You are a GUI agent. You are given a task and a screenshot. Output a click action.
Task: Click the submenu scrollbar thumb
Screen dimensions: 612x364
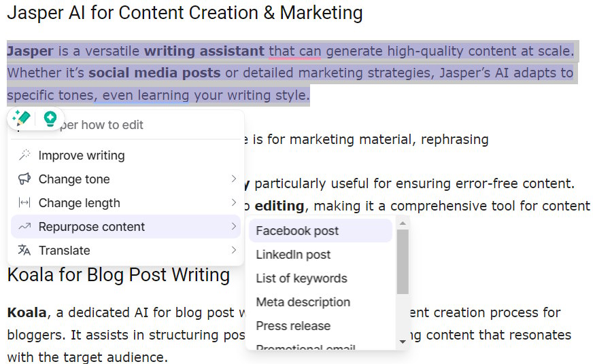[403, 261]
